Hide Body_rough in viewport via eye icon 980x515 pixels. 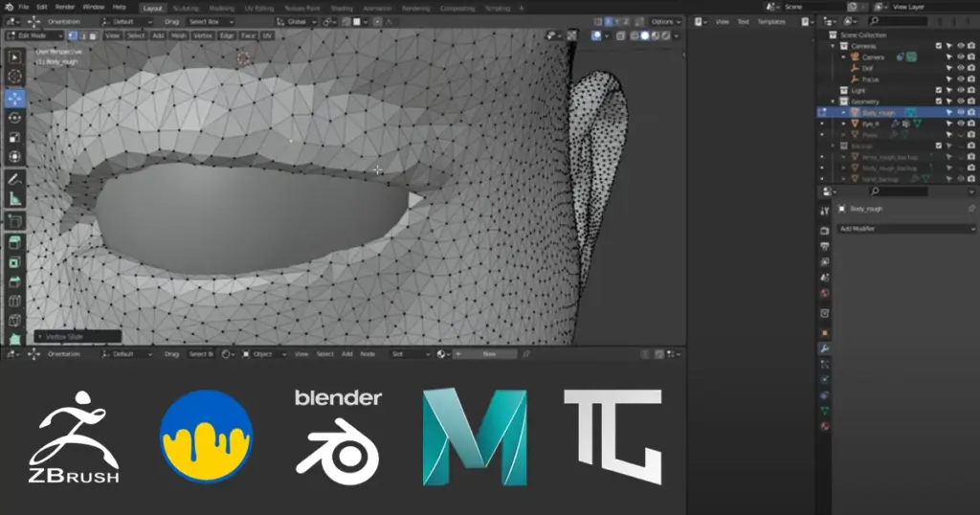pyautogui.click(x=961, y=113)
